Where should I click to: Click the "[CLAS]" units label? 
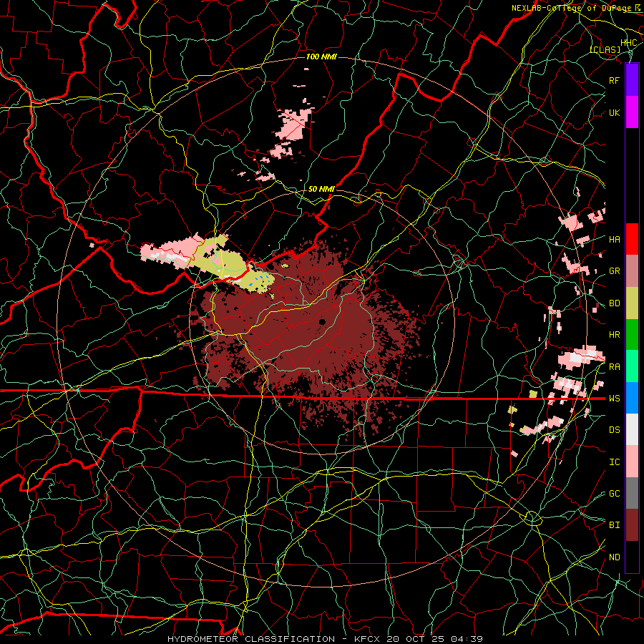tap(605, 50)
